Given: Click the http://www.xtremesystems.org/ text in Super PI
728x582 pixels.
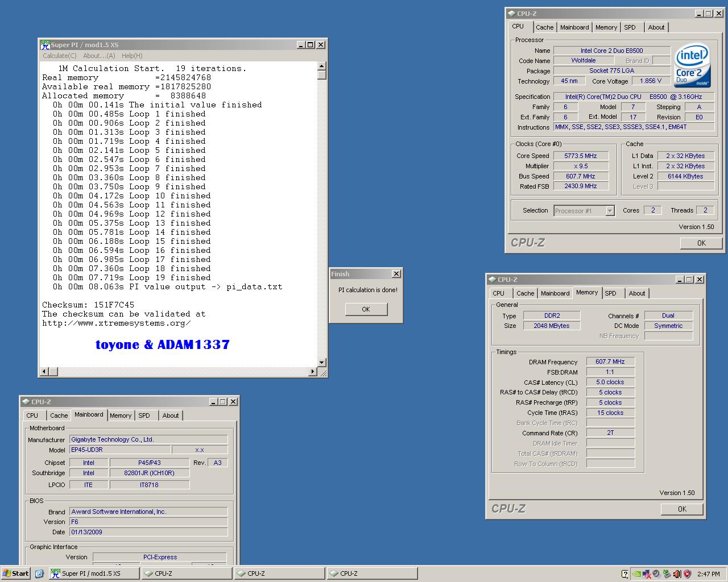Looking at the screenshot, I should (x=116, y=323).
